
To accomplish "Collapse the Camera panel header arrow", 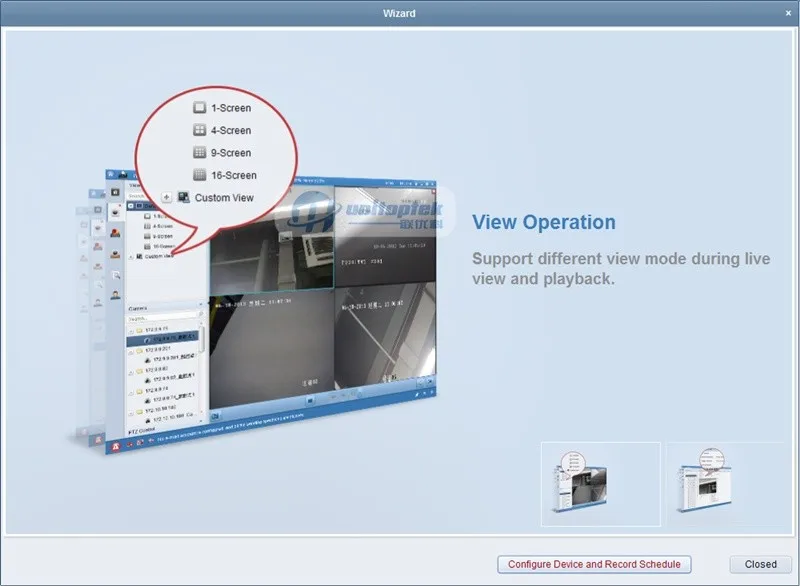I will coord(200,304).
